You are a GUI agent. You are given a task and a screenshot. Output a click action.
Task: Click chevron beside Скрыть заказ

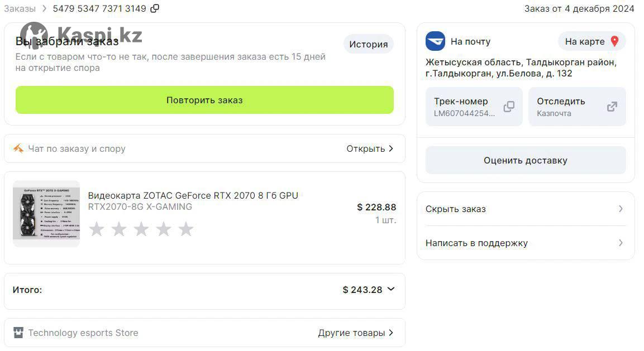coord(621,209)
